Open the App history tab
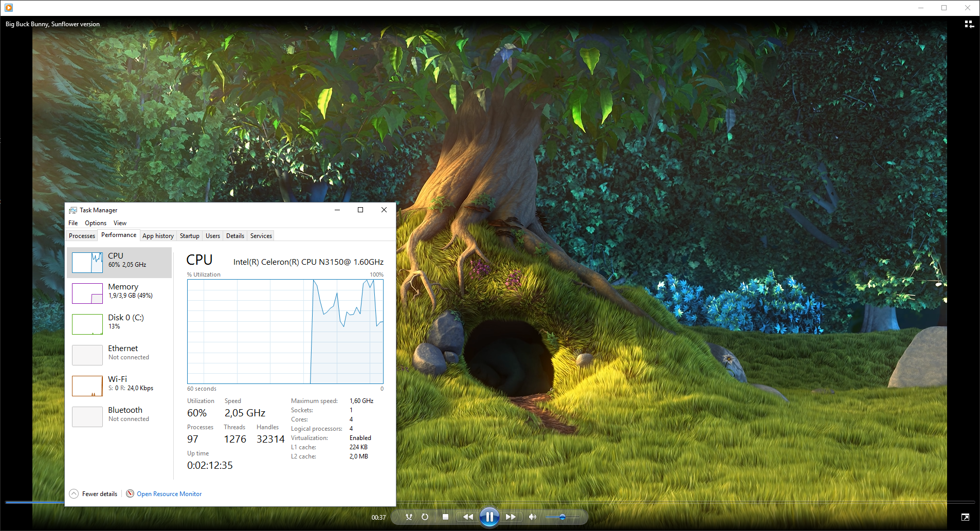This screenshot has height=531, width=980. (158, 236)
